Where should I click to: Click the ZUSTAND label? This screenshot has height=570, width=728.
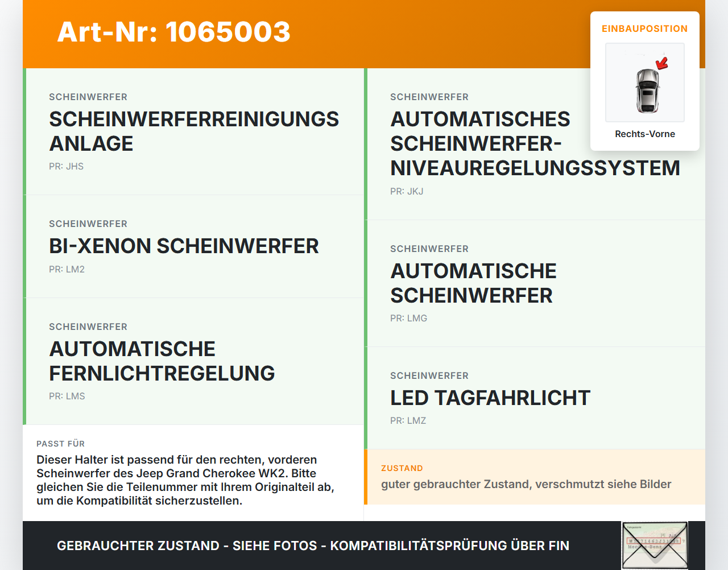coord(402,468)
